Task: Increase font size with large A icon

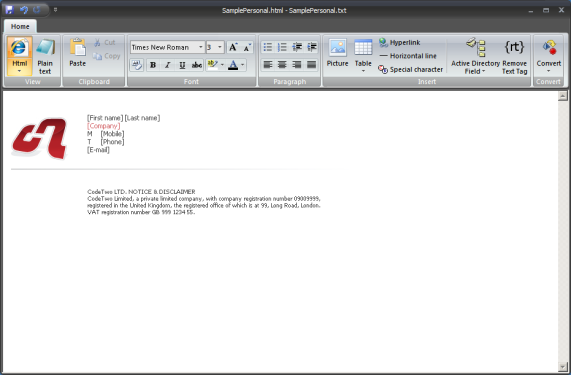Action: (x=233, y=47)
